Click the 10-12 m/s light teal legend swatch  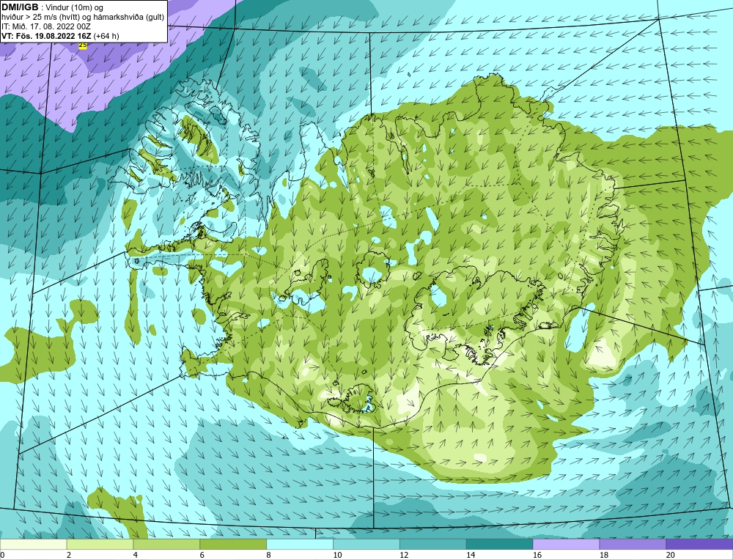coord(366,544)
